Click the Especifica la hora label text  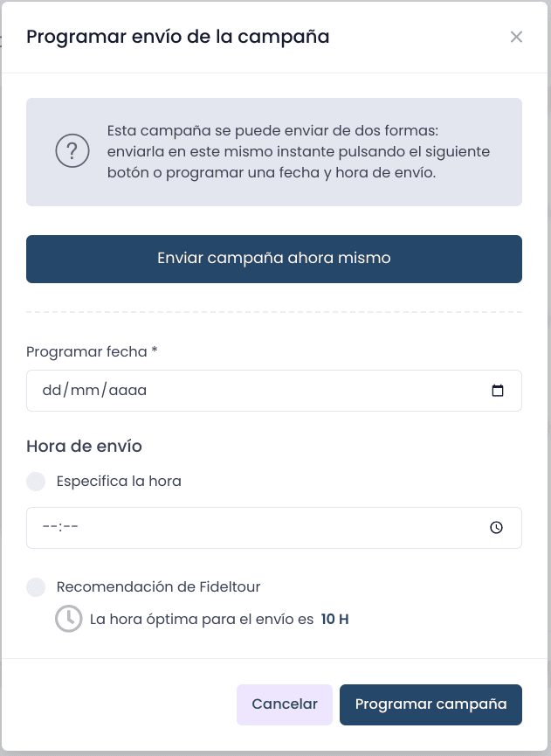coord(119,482)
